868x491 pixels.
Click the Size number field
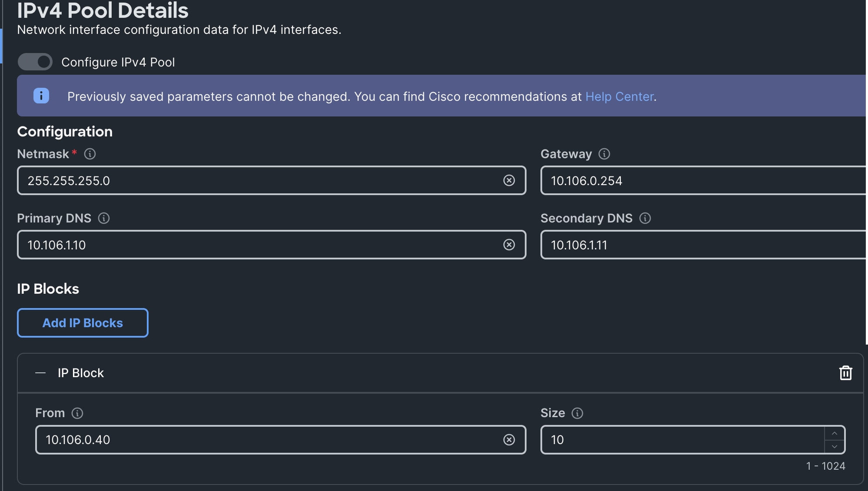click(x=682, y=440)
